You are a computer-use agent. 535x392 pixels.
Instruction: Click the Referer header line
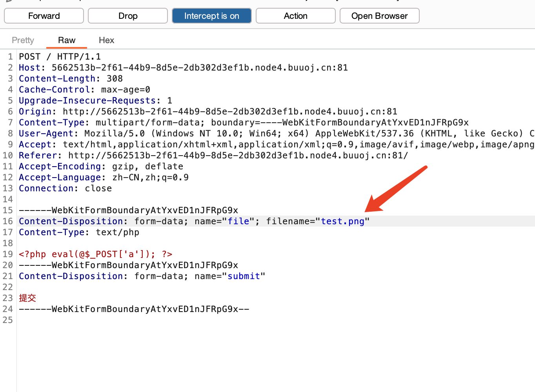click(x=213, y=155)
